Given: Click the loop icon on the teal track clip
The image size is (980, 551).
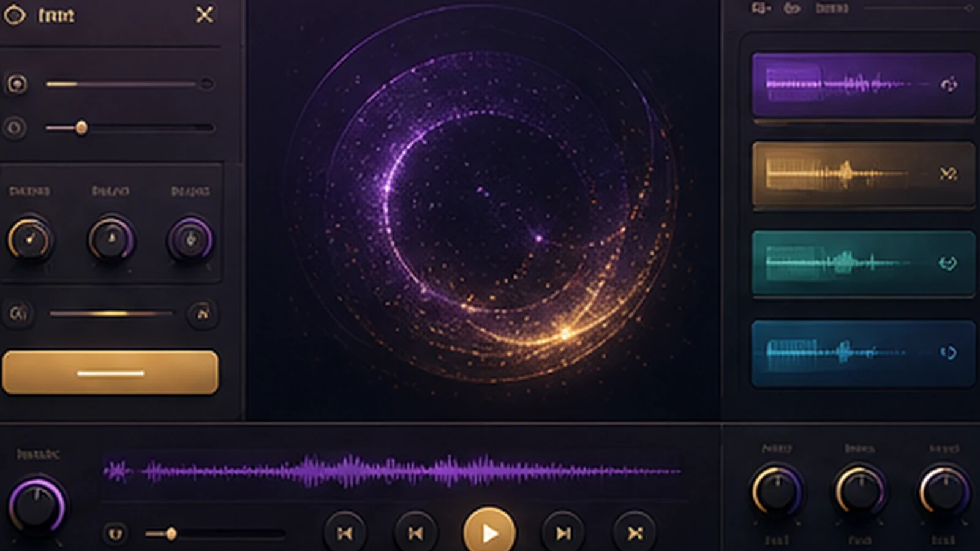Looking at the screenshot, I should point(948,263).
